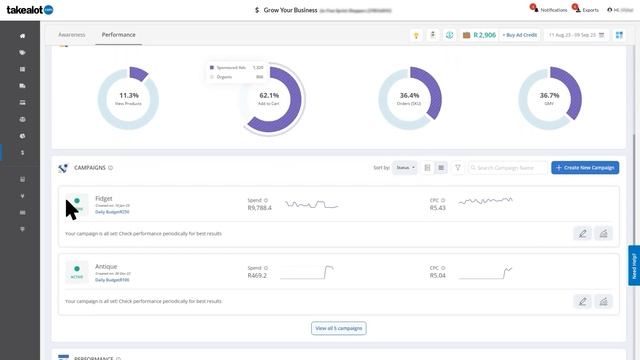Viewport: 640px width, 360px height.
Task: Click the 62.1% Add to Cart donut chart
Action: (x=269, y=98)
